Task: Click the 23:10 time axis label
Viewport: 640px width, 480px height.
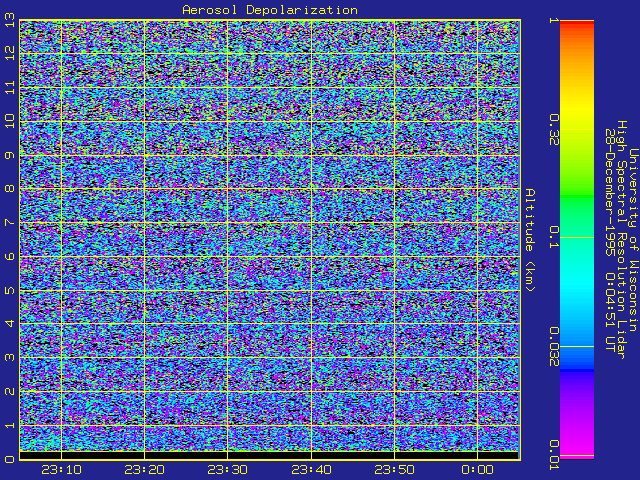Action: pyautogui.click(x=61, y=470)
